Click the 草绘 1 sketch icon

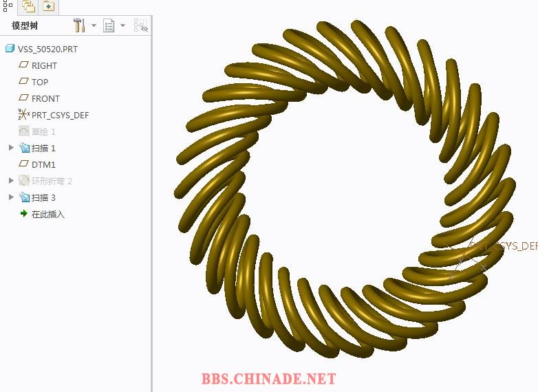(23, 131)
